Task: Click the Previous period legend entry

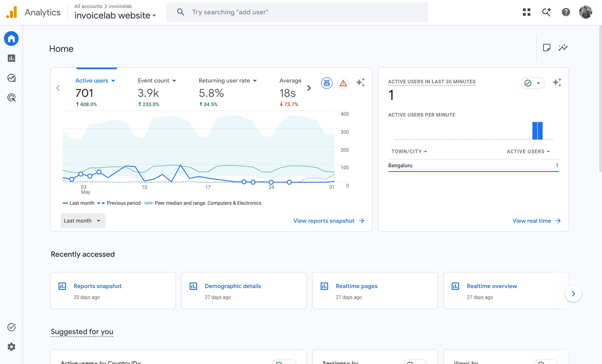Action: [x=119, y=203]
